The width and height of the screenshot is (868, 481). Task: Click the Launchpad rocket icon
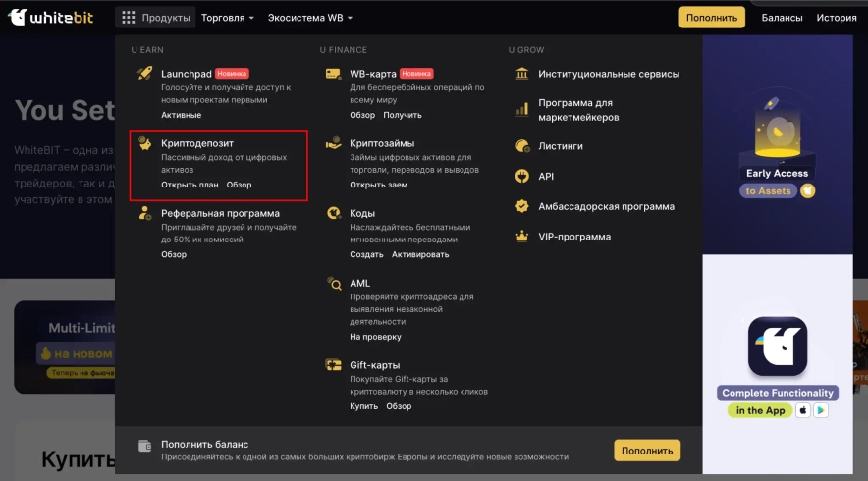click(144, 74)
